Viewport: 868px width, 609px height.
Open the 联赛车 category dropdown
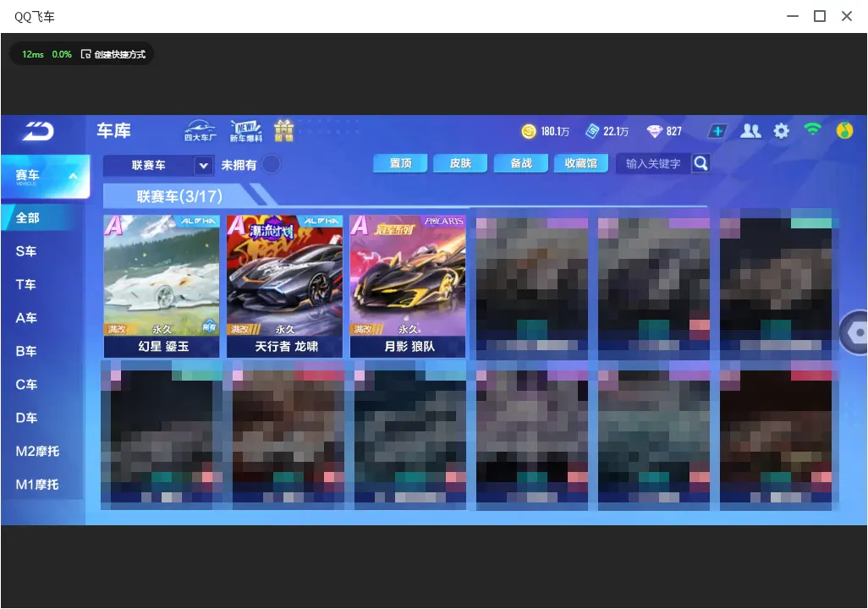click(158, 165)
